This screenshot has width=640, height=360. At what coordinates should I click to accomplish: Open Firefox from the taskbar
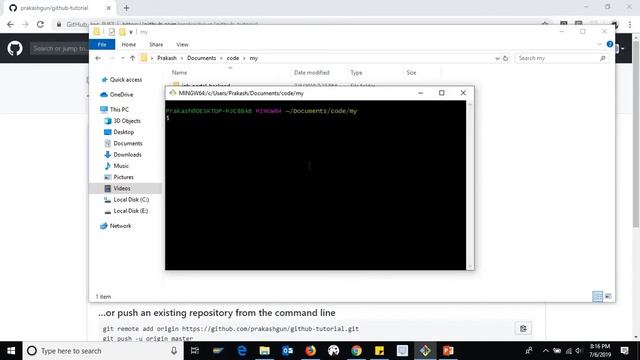(311, 351)
